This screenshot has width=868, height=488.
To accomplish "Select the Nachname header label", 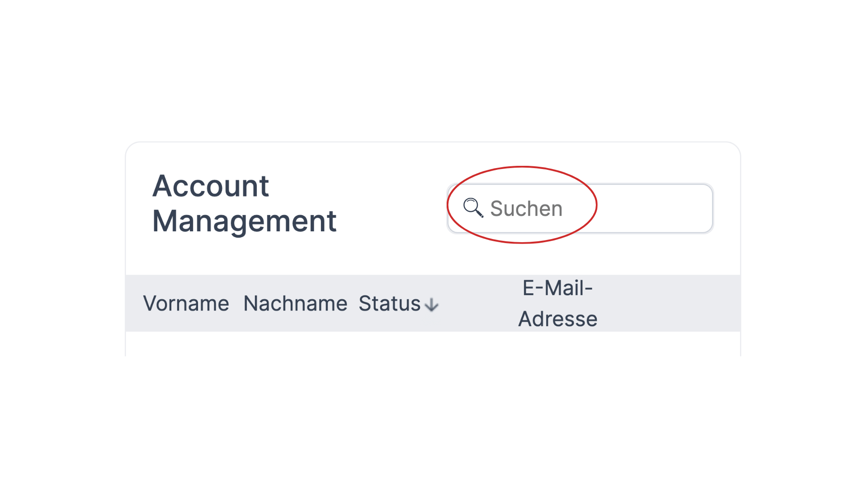I will tap(295, 303).
